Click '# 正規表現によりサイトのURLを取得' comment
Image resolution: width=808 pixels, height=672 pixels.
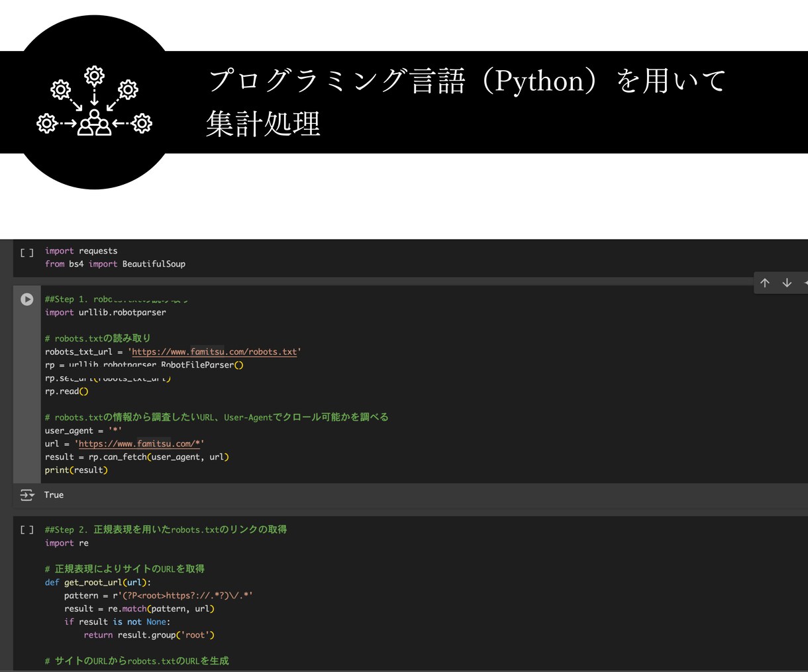coord(125,569)
